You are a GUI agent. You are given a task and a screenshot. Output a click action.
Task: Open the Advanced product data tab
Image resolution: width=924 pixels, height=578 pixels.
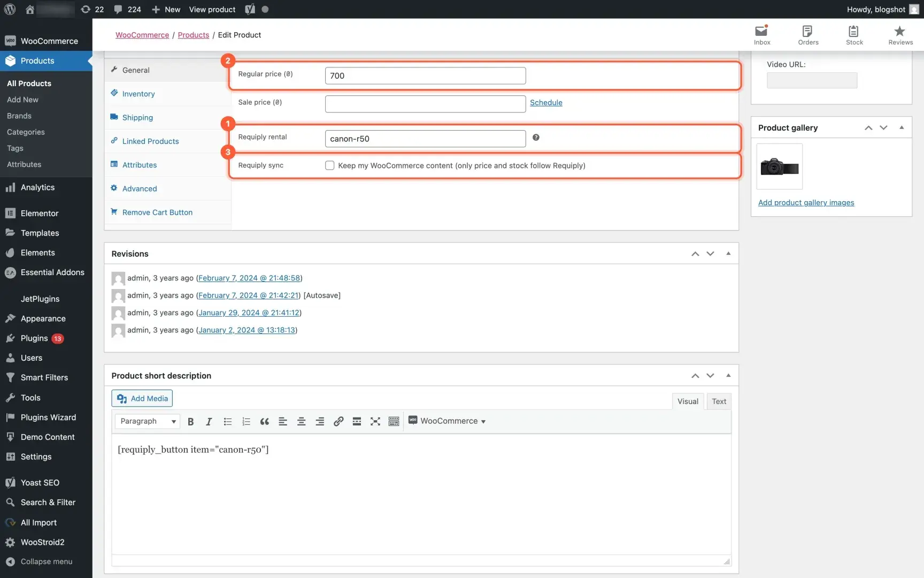pyautogui.click(x=168, y=188)
